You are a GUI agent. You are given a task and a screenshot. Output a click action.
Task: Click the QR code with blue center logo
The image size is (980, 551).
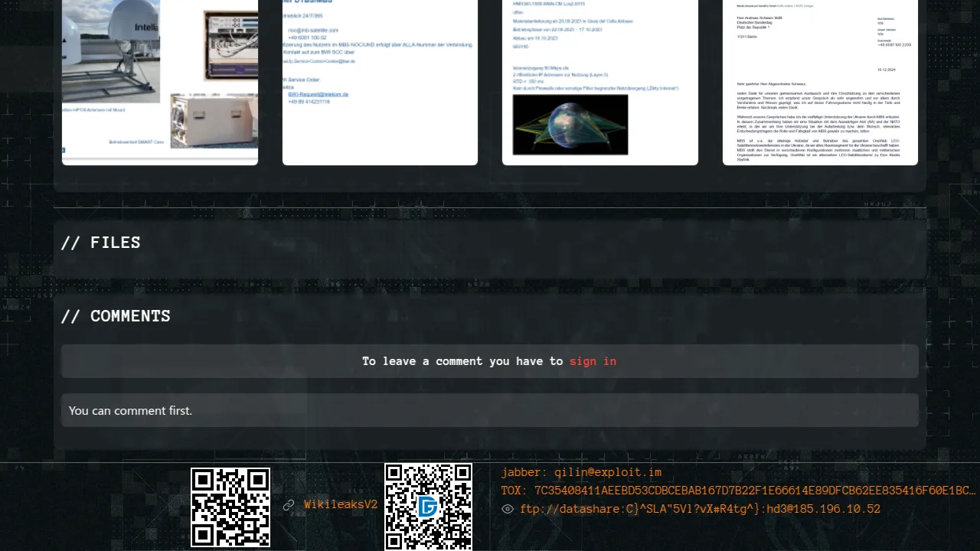(428, 507)
